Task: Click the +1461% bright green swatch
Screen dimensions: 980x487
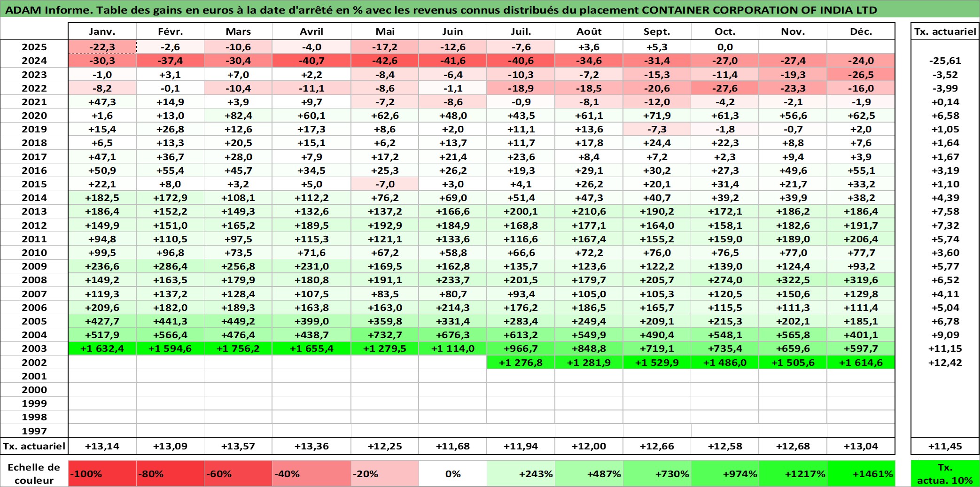Action: pos(861,473)
